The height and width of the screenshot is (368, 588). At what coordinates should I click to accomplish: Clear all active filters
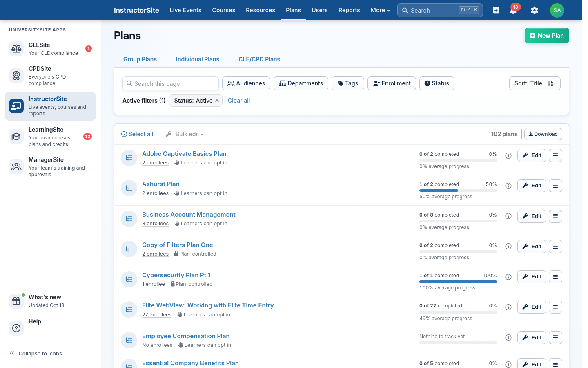tap(239, 101)
